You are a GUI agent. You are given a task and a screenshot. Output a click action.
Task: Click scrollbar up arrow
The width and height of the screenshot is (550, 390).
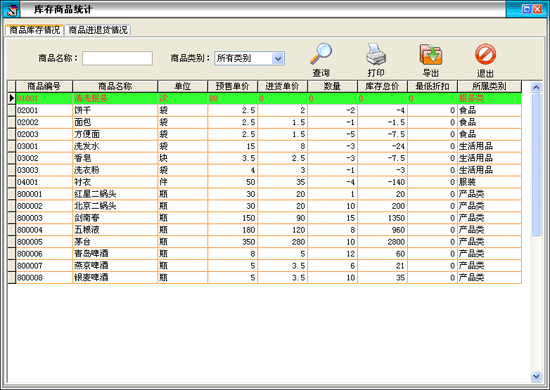tap(536, 87)
